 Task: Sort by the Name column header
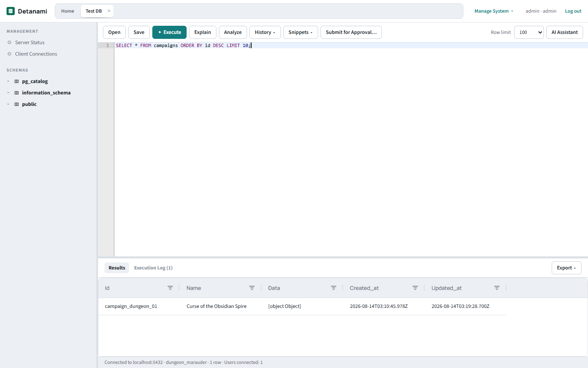click(x=194, y=288)
